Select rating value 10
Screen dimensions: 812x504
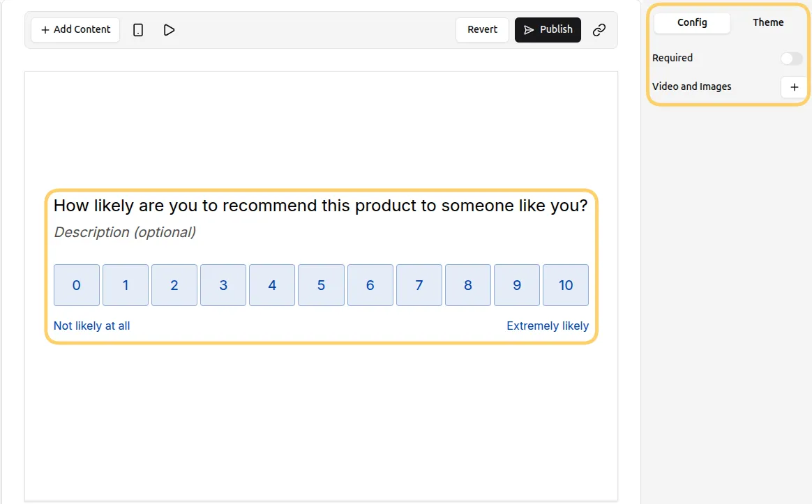(x=566, y=285)
